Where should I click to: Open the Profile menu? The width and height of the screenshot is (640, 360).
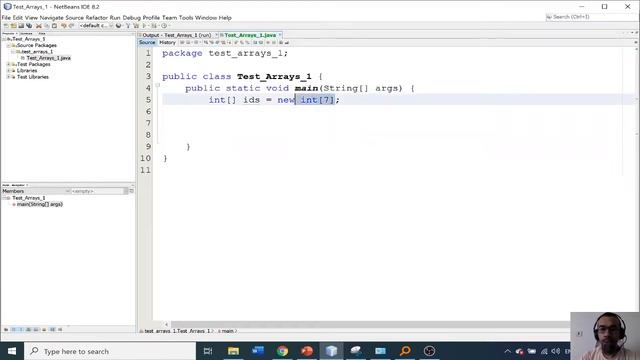(x=151, y=18)
